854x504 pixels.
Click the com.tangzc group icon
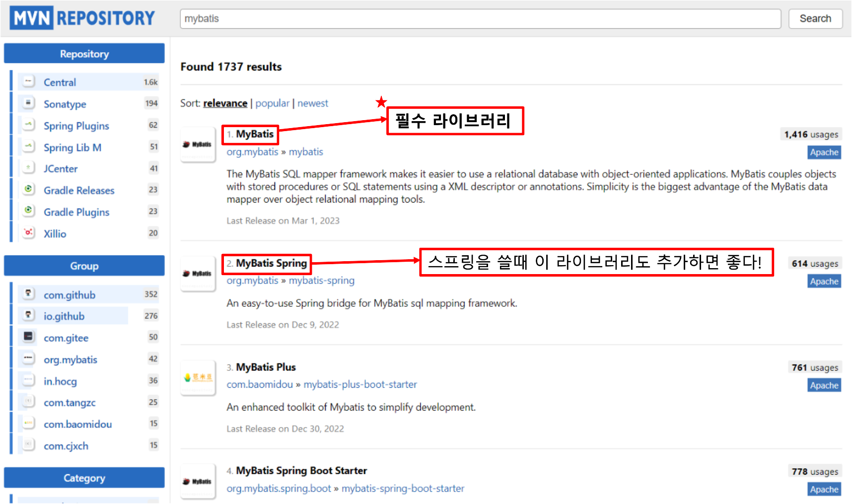[29, 402]
